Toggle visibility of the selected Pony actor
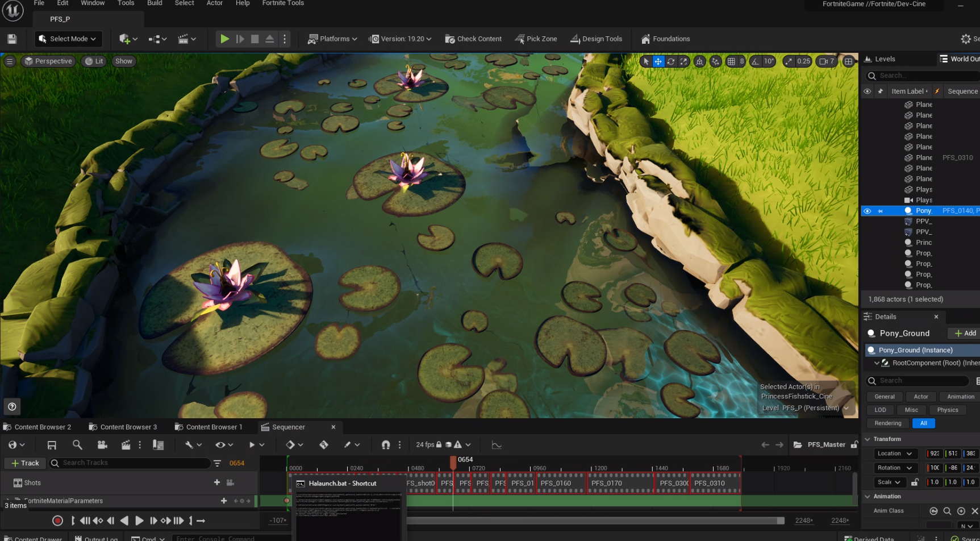 pos(868,210)
